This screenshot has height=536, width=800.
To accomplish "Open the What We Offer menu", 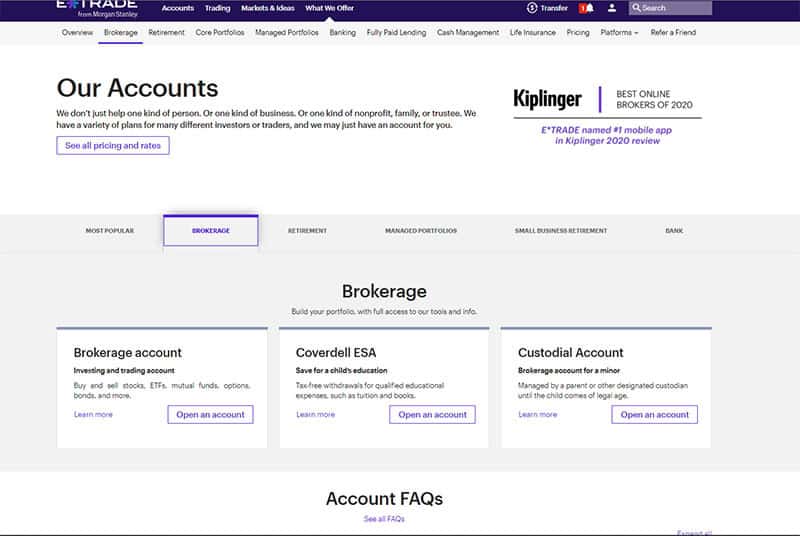I will pyautogui.click(x=328, y=8).
